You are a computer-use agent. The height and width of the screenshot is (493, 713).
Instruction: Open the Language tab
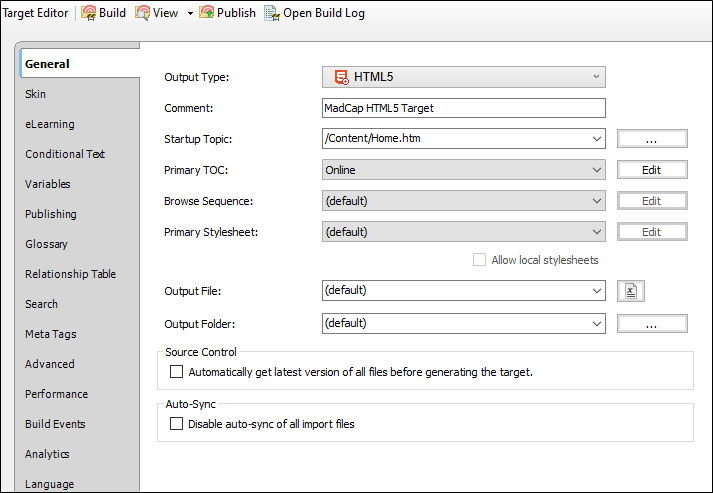(49, 484)
